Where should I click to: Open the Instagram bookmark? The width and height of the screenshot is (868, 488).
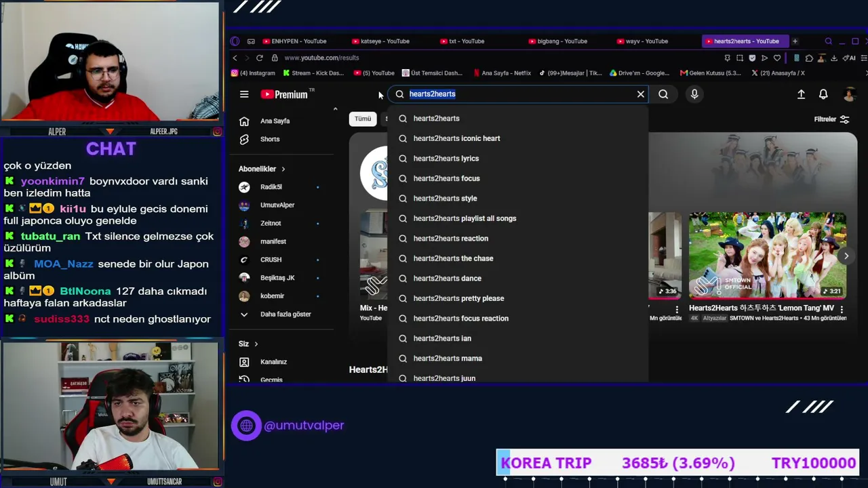pyautogui.click(x=253, y=73)
